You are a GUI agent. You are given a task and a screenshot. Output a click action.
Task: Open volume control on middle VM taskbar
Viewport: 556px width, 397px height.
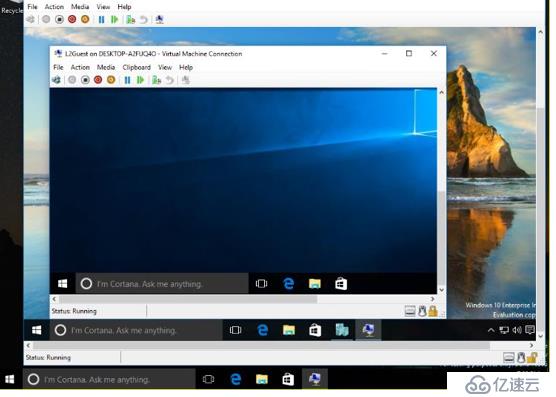click(517, 330)
